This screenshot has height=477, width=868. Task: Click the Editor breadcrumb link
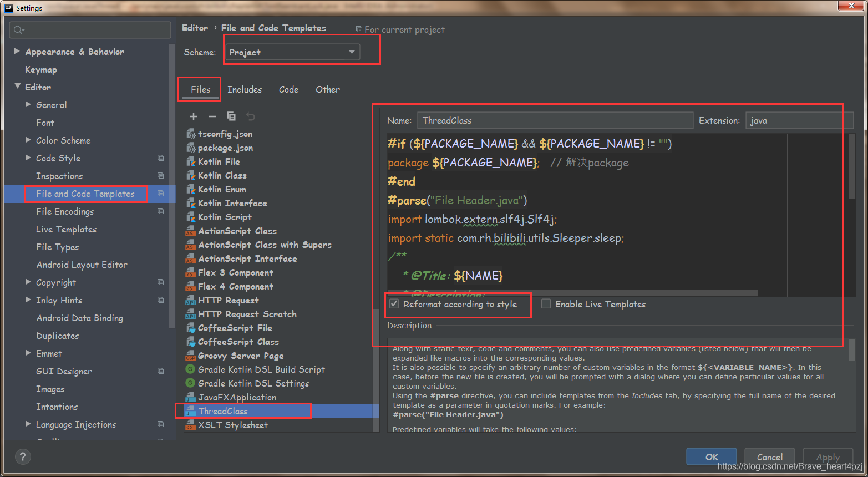pos(195,28)
